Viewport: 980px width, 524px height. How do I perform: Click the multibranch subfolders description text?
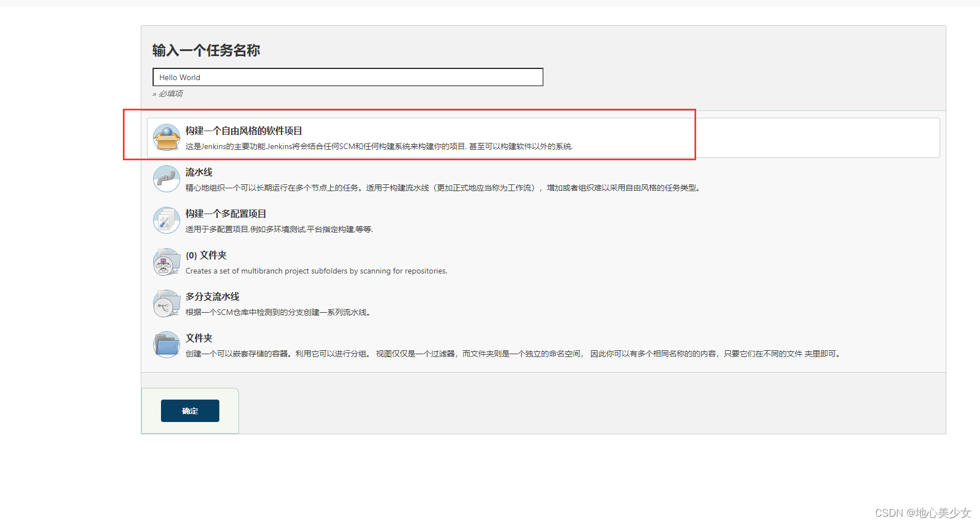pyautogui.click(x=316, y=271)
